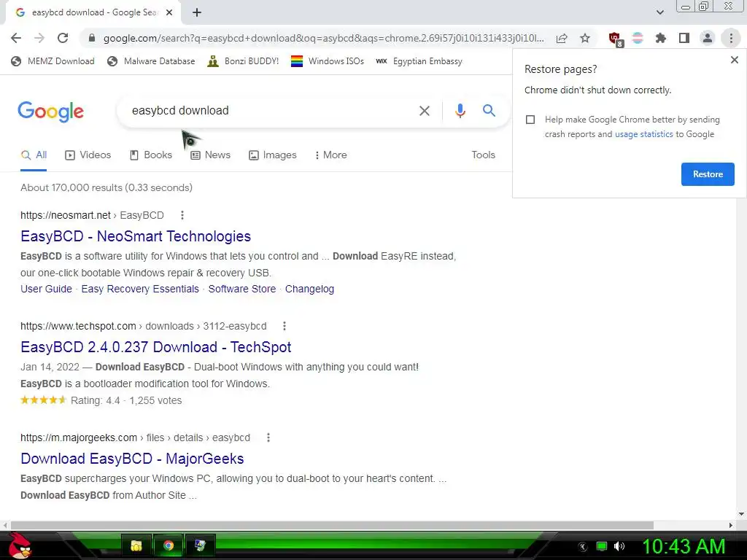This screenshot has height=560, width=747.
Task: Toggle the Chrome side panel icon
Action: 684,38
